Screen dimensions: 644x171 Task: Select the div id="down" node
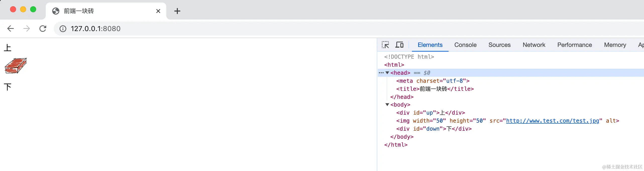click(x=434, y=129)
